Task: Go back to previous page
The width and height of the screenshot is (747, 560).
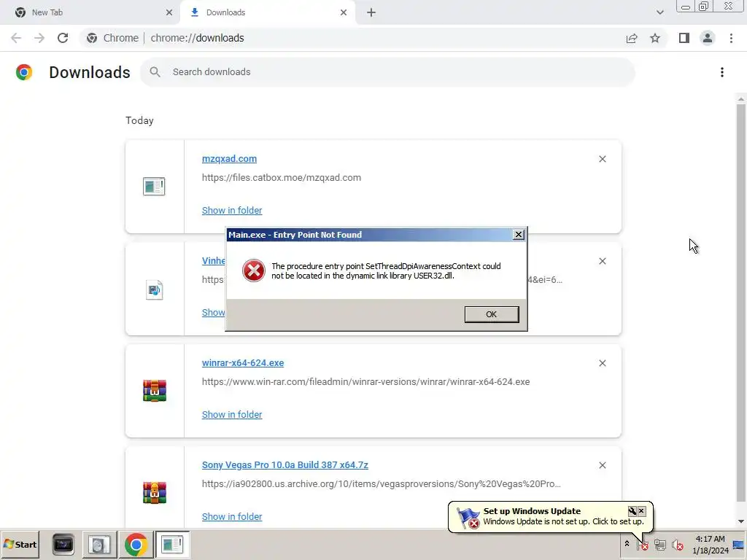Action: point(16,38)
